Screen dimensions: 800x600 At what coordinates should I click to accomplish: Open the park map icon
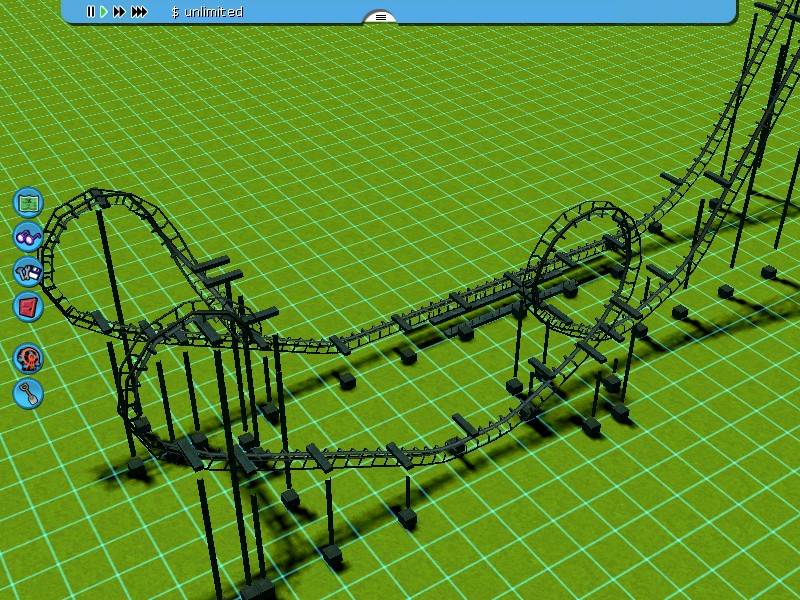[28, 202]
